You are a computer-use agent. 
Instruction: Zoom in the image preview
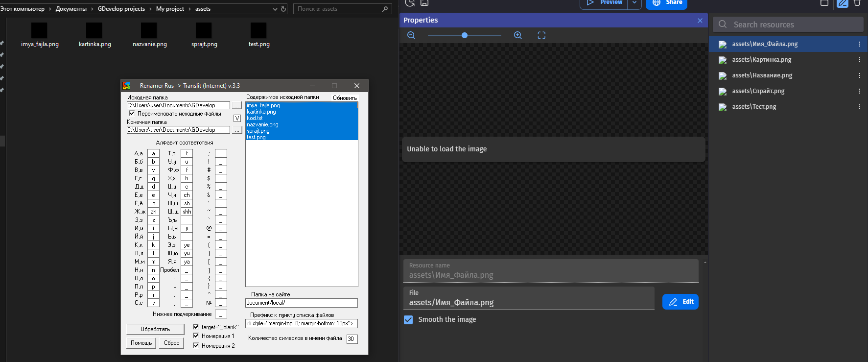point(518,35)
